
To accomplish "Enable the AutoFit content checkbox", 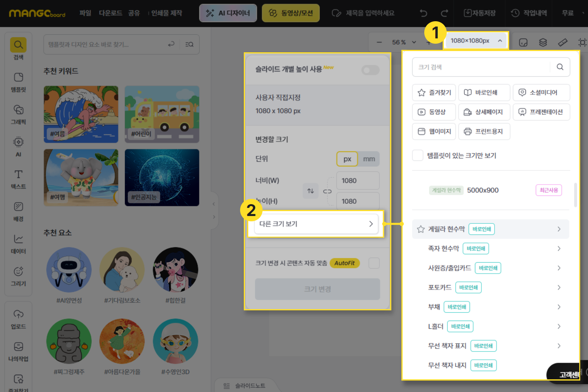I will [x=374, y=263].
